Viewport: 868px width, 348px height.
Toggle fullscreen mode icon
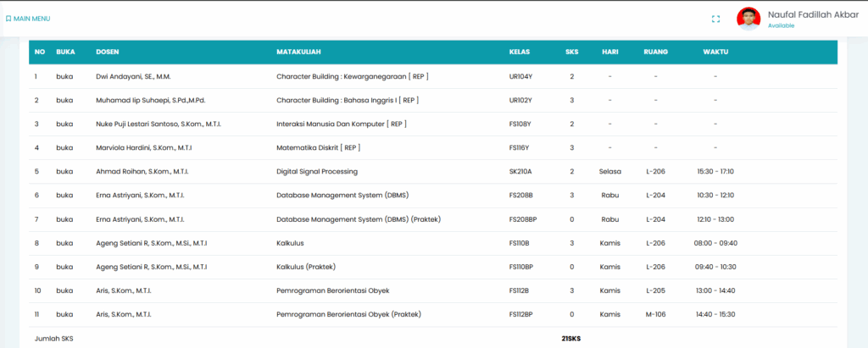tap(715, 19)
